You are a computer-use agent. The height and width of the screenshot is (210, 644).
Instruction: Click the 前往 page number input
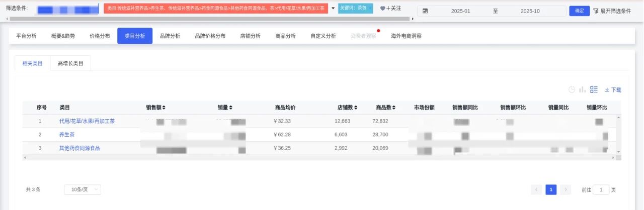point(601,190)
